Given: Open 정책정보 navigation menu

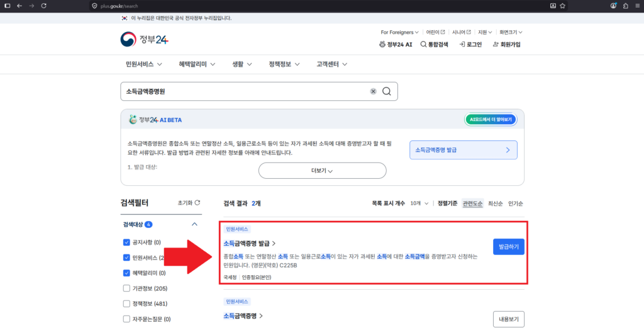Looking at the screenshot, I should pos(284,64).
